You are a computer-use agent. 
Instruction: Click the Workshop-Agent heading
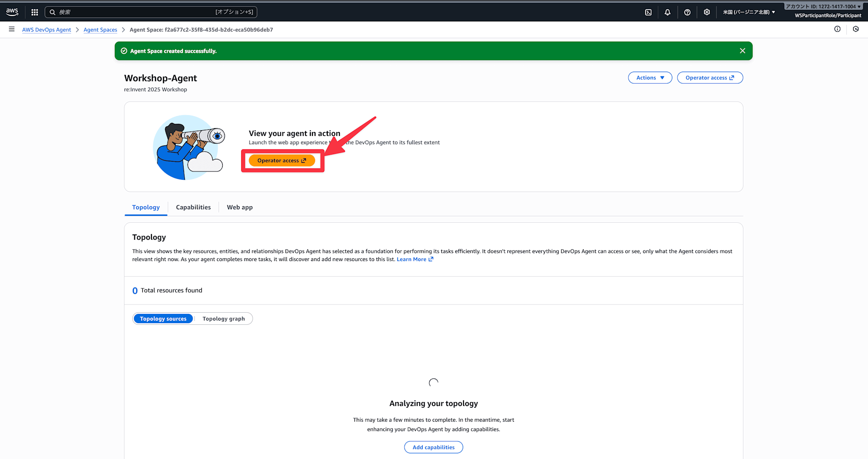[x=161, y=78]
